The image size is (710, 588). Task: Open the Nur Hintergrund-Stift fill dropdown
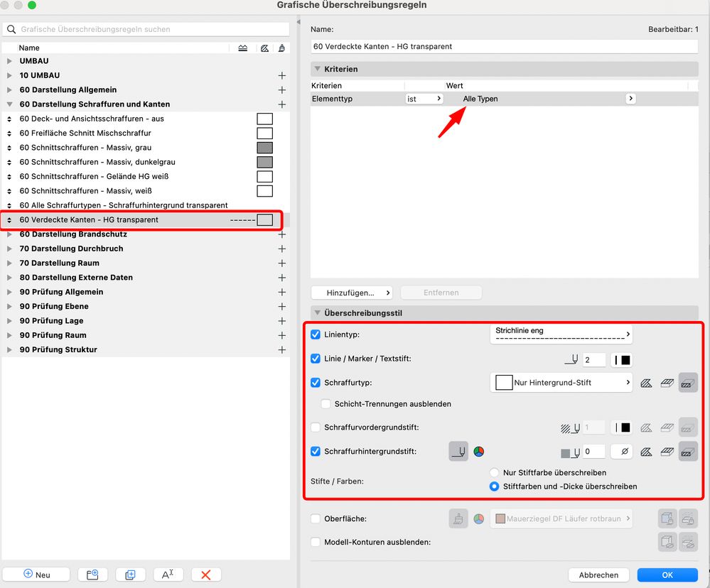(x=561, y=383)
